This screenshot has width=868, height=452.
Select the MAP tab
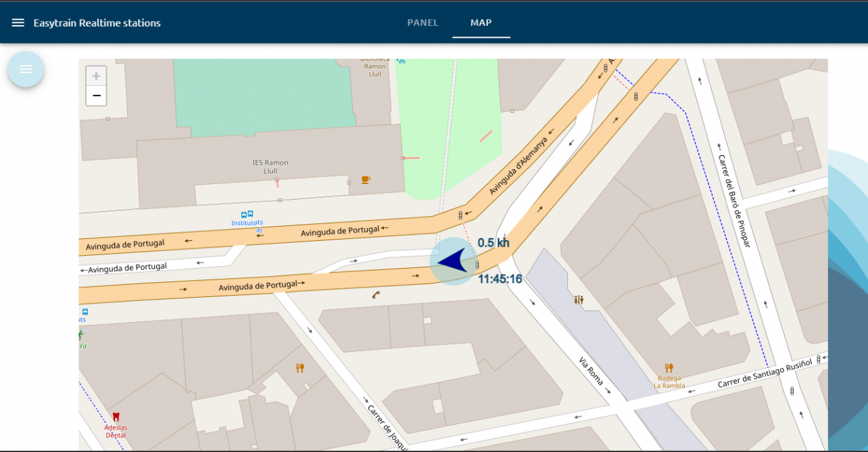click(481, 23)
